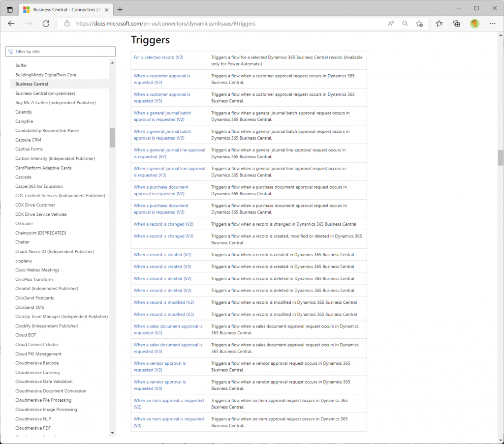
Task: Open When a record is changed (V2)
Action: pos(163,224)
